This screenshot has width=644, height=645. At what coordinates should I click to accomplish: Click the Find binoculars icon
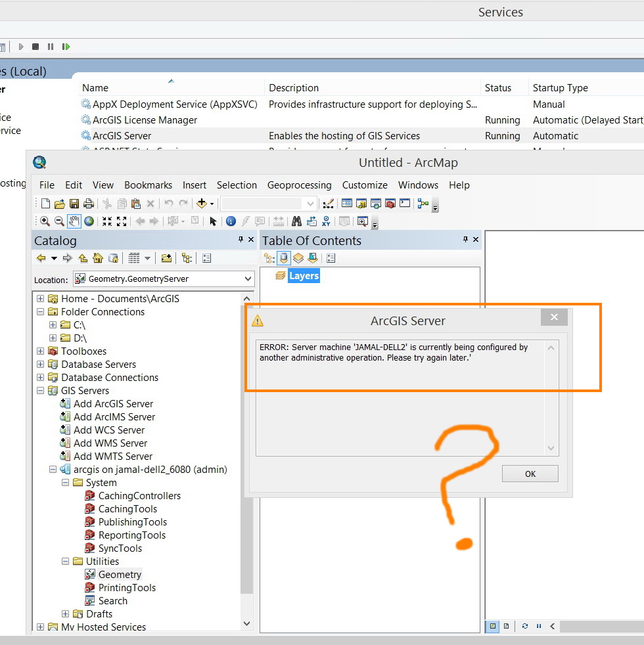pos(296,221)
